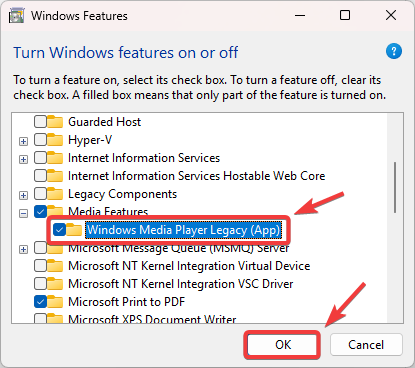Select the Hyper-V label
This screenshot has width=415, height=368.
(90, 140)
